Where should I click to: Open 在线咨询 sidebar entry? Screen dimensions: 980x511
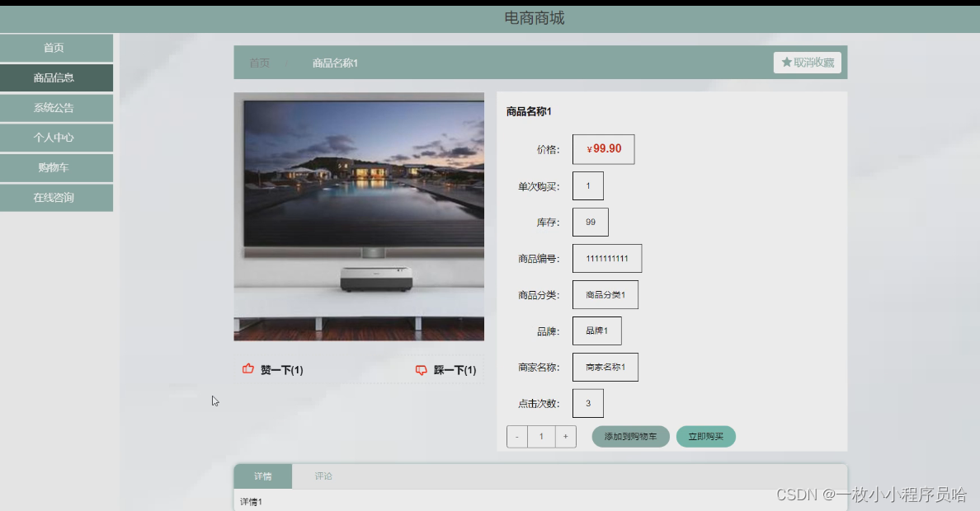click(56, 198)
